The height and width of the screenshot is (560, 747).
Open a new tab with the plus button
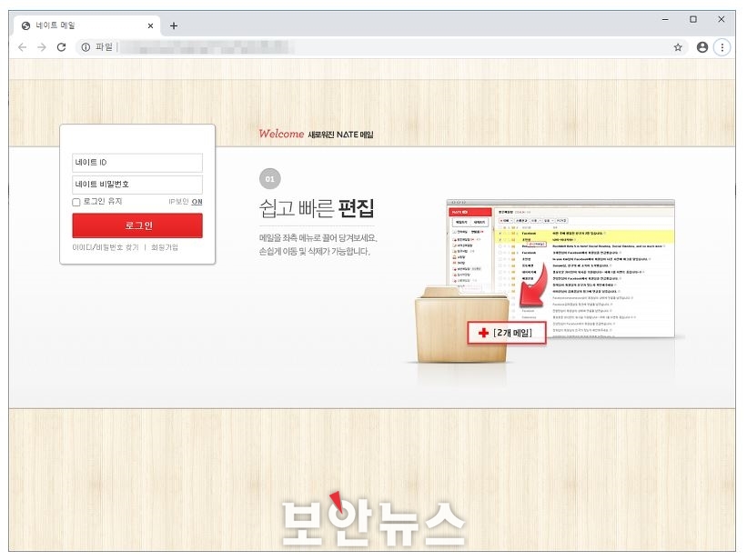(x=174, y=25)
